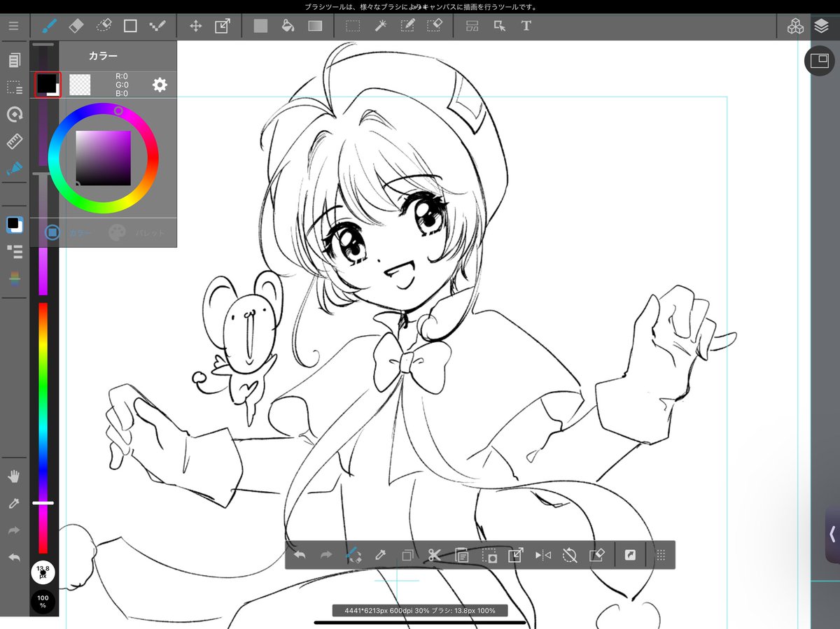Open shortcut bar edit arrow button
Image resolution: width=840 pixels, height=629 pixels.
point(630,556)
